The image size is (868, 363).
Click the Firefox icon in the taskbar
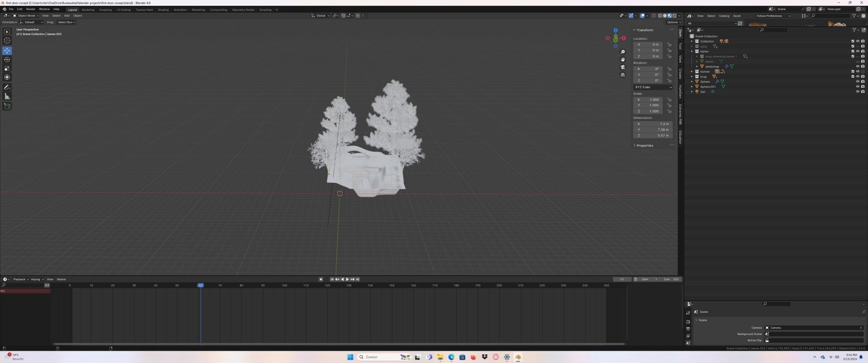(473, 357)
